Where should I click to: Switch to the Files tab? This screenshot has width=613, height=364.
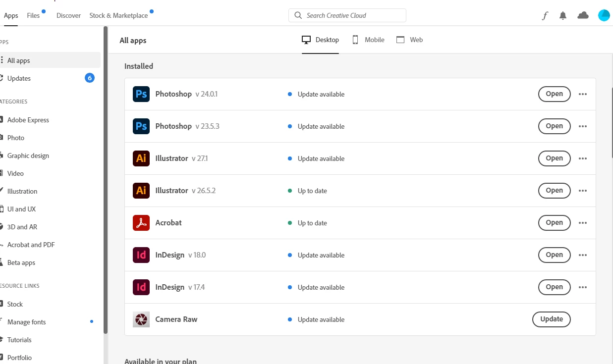click(x=33, y=15)
